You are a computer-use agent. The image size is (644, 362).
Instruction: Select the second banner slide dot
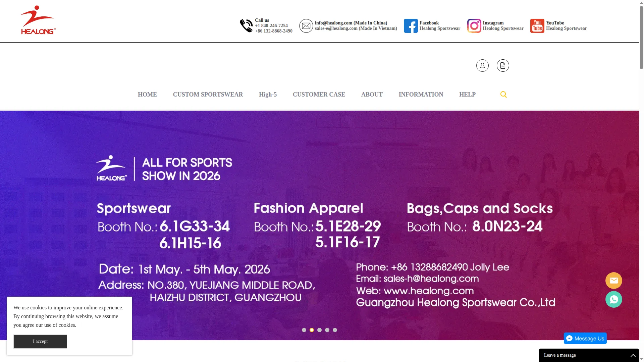[312, 330]
